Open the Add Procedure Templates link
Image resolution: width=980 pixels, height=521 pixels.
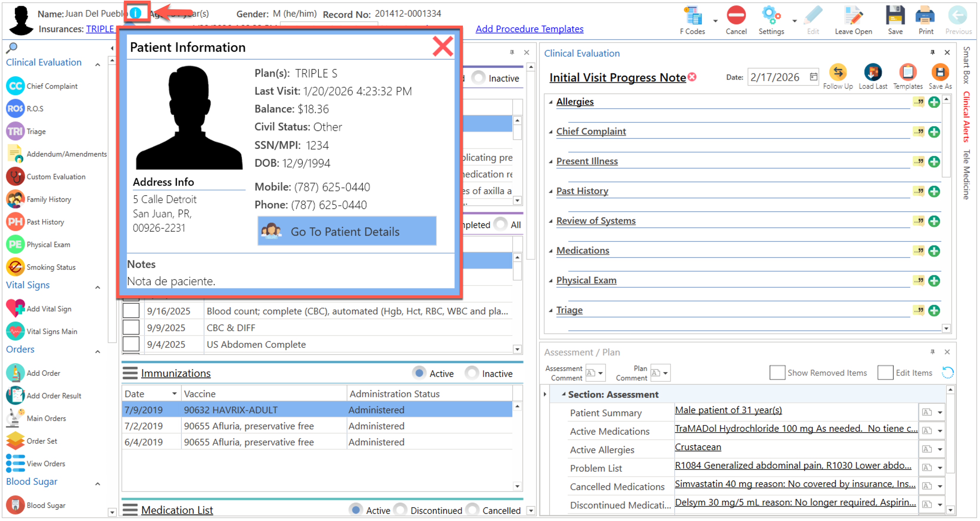click(x=529, y=29)
